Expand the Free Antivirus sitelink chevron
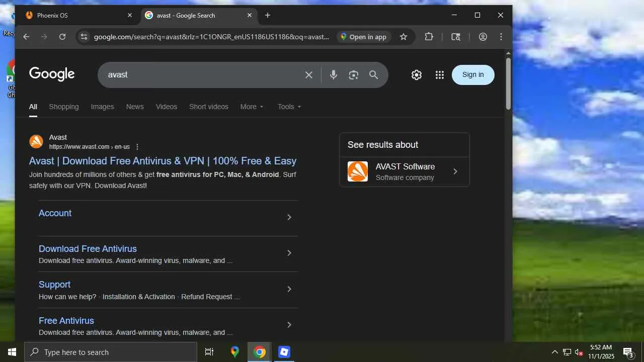The height and width of the screenshot is (362, 644). [x=289, y=325]
